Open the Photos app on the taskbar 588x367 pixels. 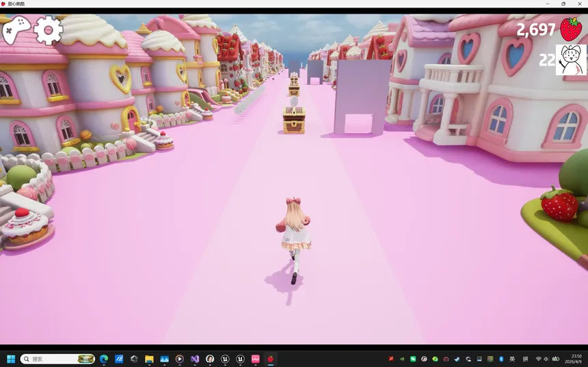tap(164, 359)
